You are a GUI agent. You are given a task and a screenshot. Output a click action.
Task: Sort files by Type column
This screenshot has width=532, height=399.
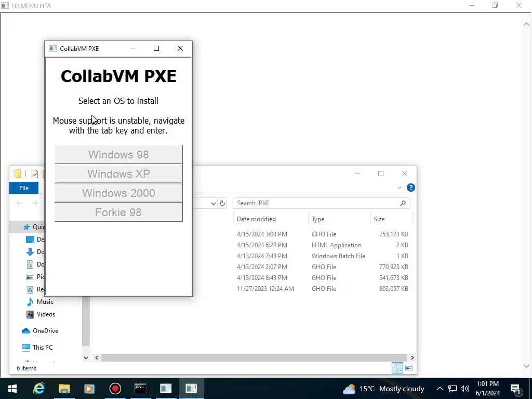[318, 219]
